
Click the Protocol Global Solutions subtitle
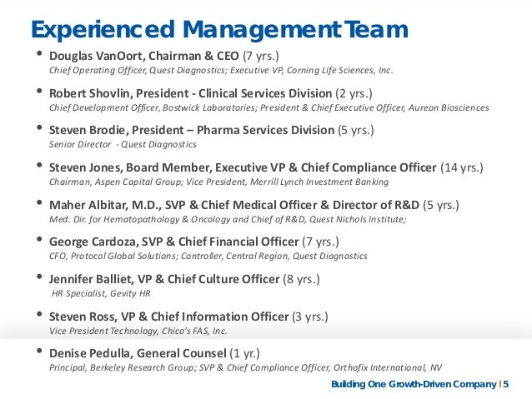coord(208,256)
